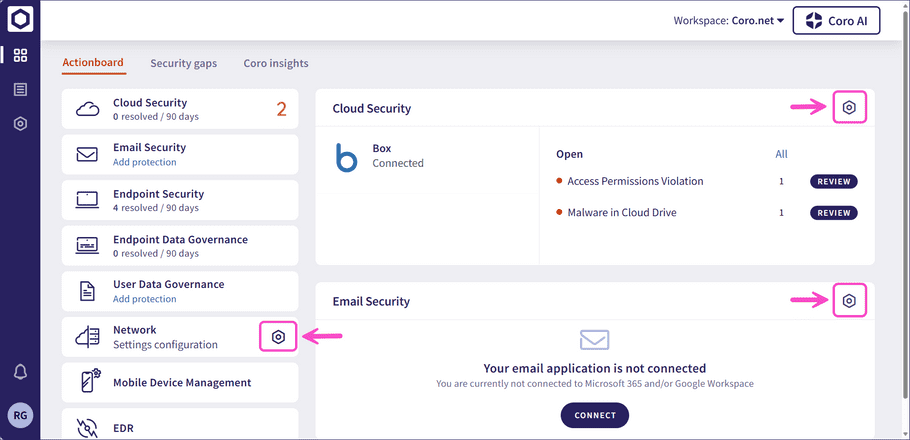Viewport: 910px width, 440px height.
Task: Open the Coro AI button
Action: coord(836,21)
